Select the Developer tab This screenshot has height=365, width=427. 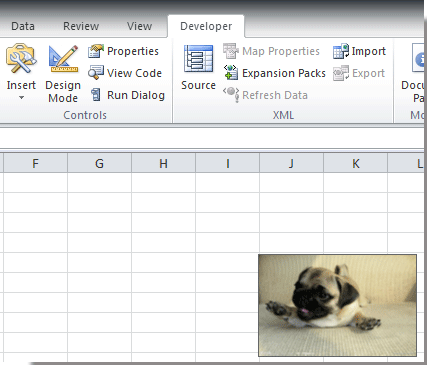click(206, 26)
